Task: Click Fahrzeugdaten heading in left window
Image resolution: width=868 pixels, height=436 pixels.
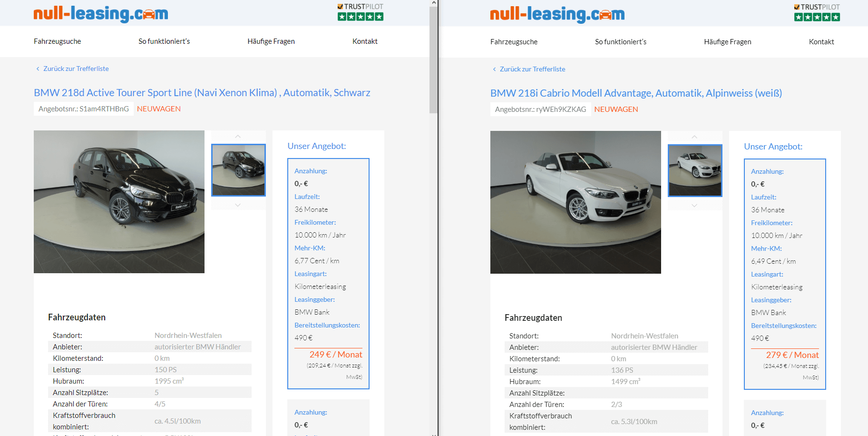Action: (x=77, y=317)
